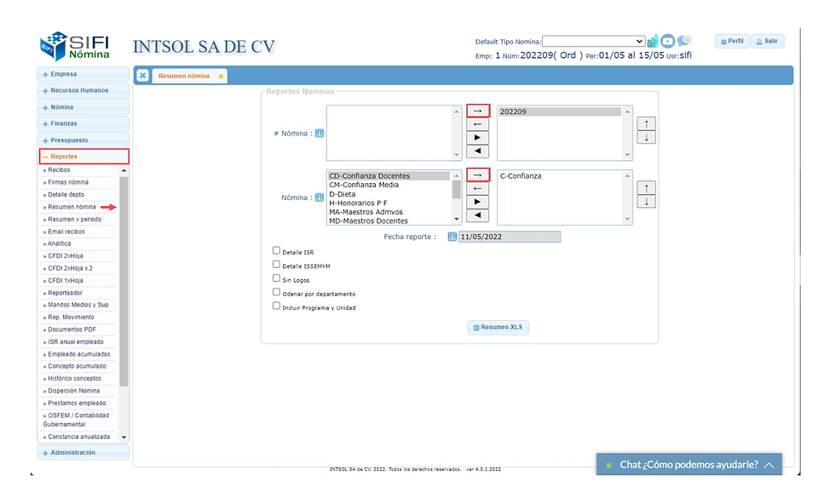Expand the Presupuesto section
The width and height of the screenshot is (835, 504).
click(x=83, y=140)
